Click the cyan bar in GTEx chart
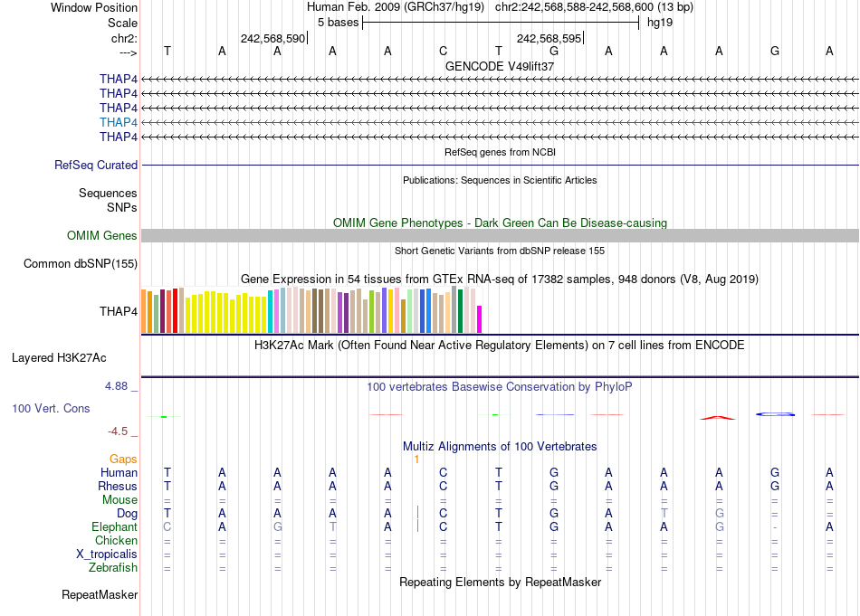This screenshot has height=616, width=860. (271, 311)
